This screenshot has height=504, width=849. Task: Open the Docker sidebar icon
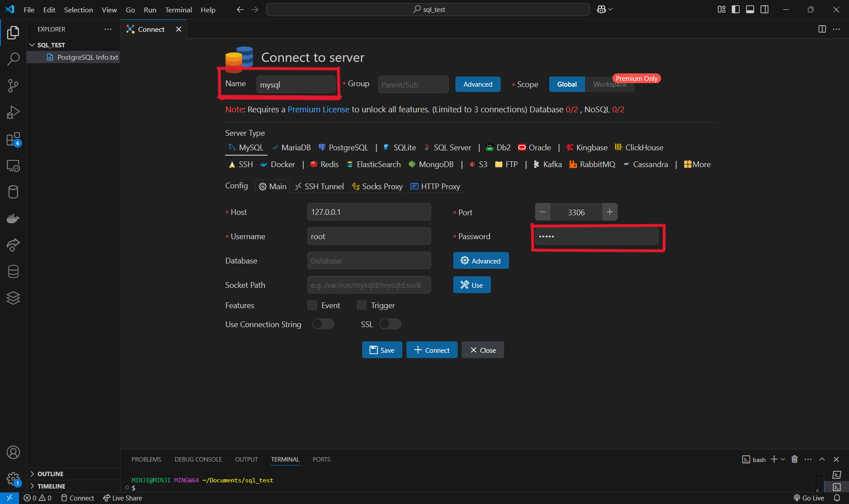[x=13, y=219]
